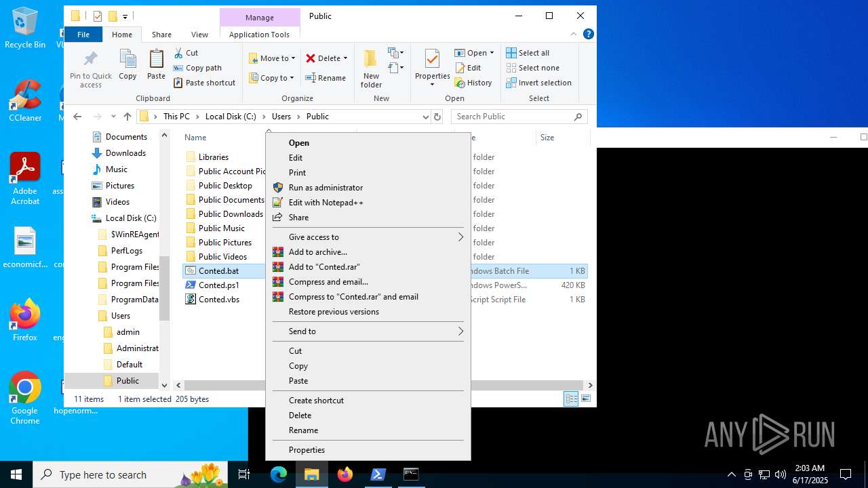Viewport: 868px width, 488px height.
Task: Open the File ribbon tab
Action: [83, 35]
